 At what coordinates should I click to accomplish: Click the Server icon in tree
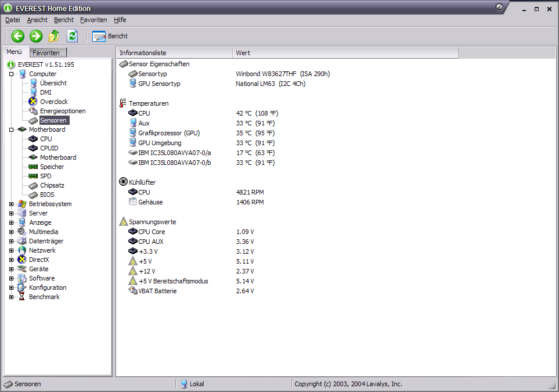pos(22,213)
